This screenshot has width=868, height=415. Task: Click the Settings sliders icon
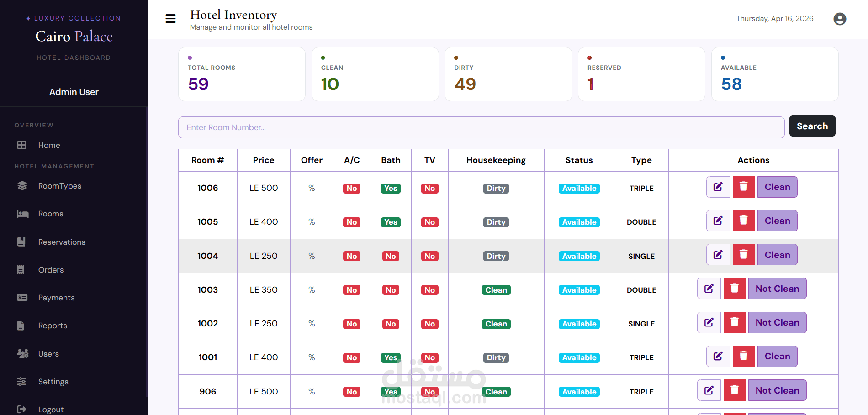21,382
